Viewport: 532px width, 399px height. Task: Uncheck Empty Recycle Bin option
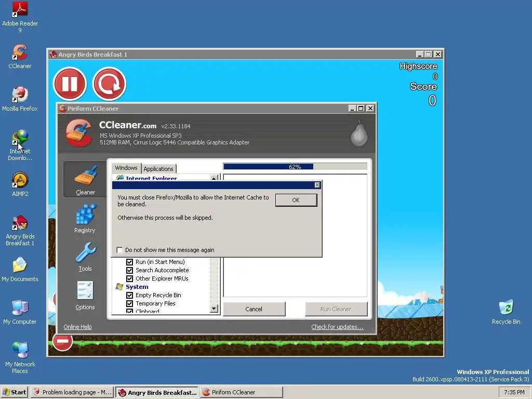129,295
